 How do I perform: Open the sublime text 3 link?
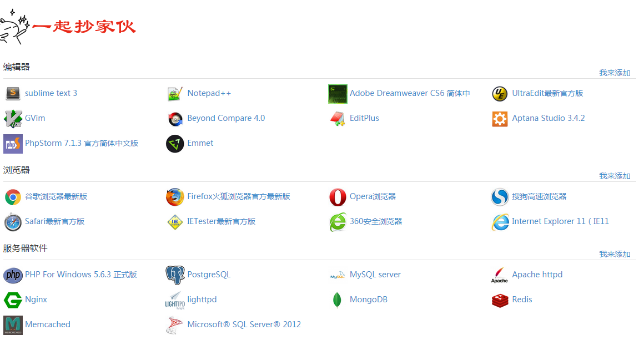click(51, 93)
